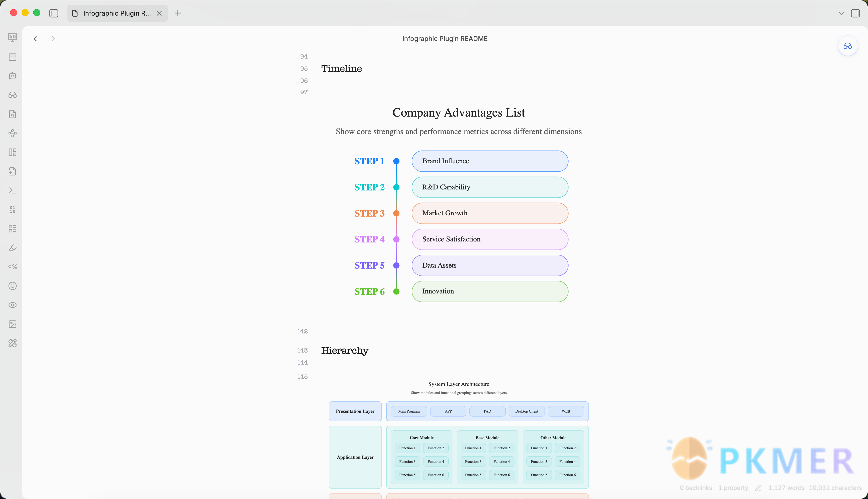Toggle the left sidebar panel
Image resolution: width=868 pixels, height=499 pixels.
(x=54, y=13)
